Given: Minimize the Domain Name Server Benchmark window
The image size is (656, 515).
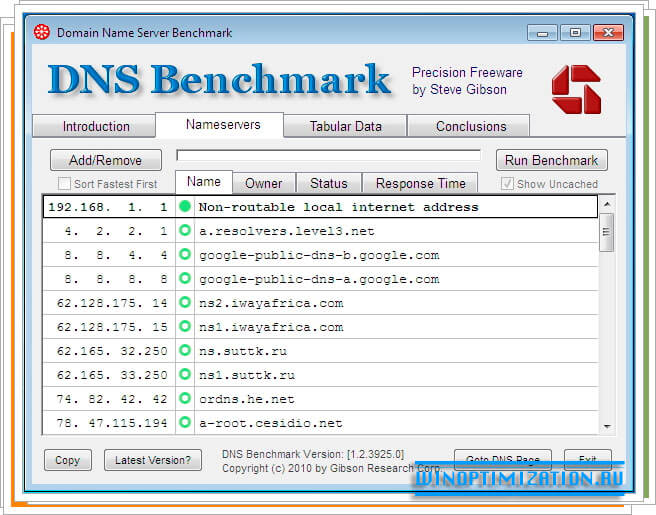Looking at the screenshot, I should (542, 33).
